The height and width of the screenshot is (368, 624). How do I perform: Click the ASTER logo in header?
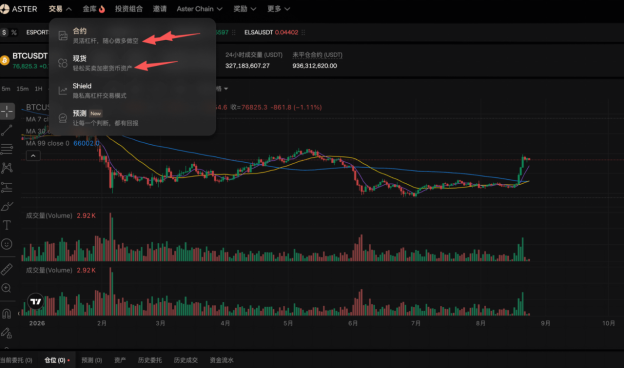click(19, 9)
